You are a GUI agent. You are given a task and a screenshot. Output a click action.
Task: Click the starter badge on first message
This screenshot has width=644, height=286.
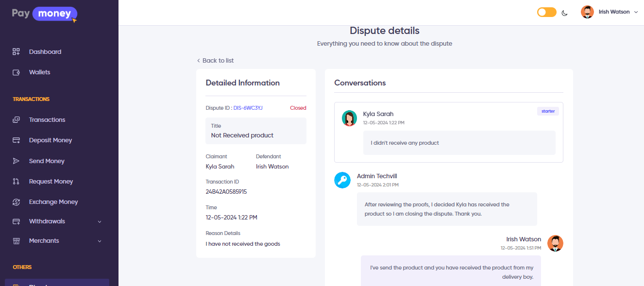[x=548, y=111]
